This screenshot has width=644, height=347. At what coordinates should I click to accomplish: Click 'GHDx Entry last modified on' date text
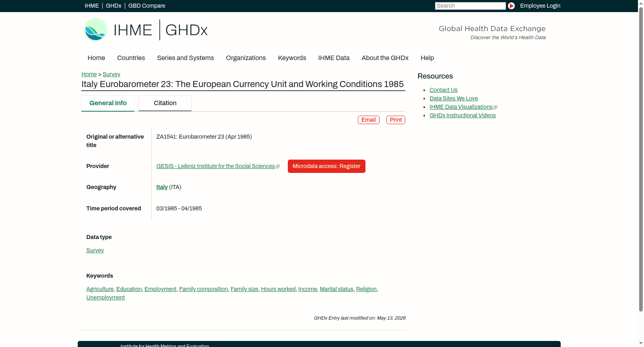point(359,318)
